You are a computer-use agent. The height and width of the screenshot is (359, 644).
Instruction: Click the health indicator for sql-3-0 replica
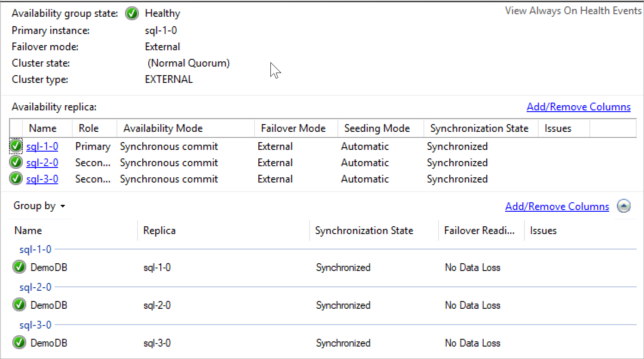16,179
